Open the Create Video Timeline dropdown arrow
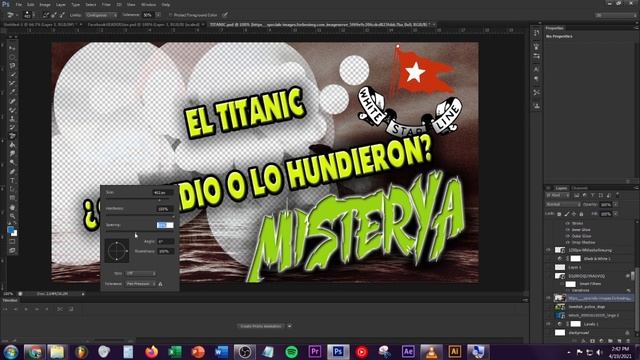 click(289, 326)
